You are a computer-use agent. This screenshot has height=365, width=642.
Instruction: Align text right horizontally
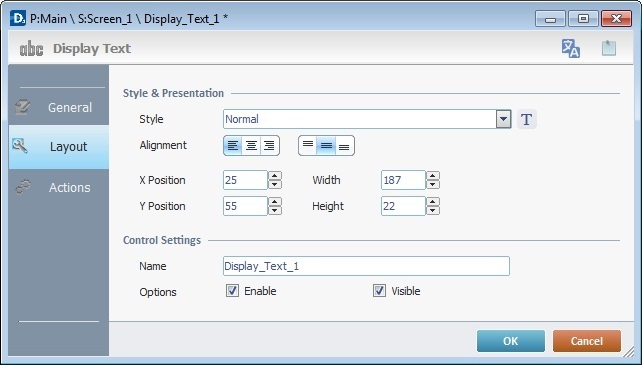[x=269, y=145]
